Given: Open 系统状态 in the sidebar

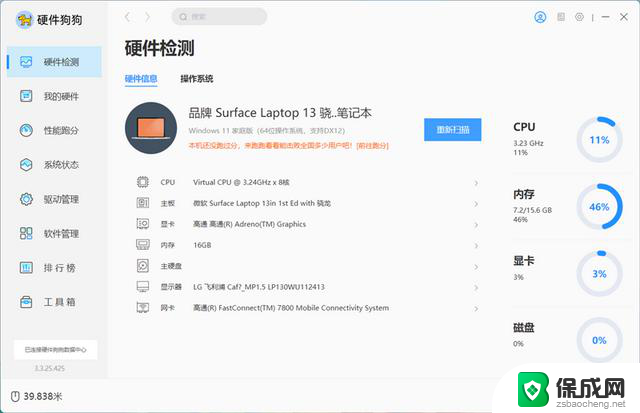Looking at the screenshot, I should (x=54, y=165).
